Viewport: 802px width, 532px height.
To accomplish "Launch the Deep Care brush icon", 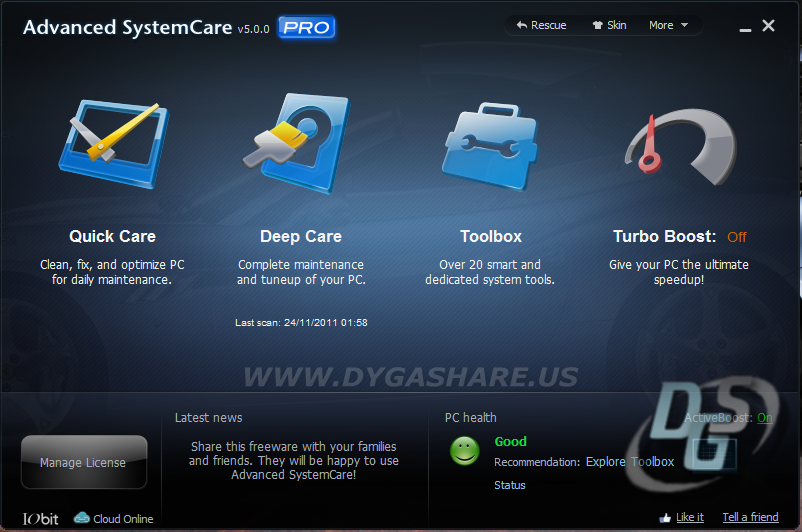I will coord(297,143).
